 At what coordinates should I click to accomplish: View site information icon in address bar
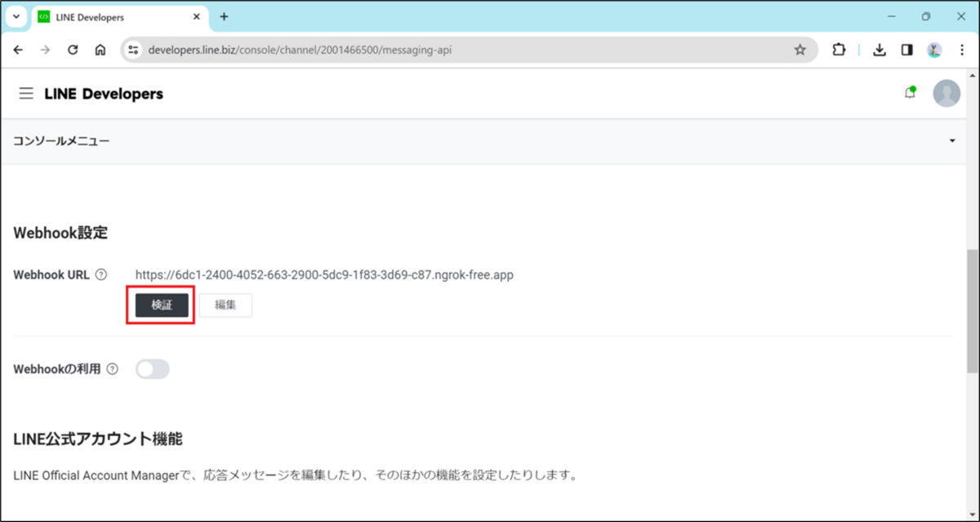135,50
